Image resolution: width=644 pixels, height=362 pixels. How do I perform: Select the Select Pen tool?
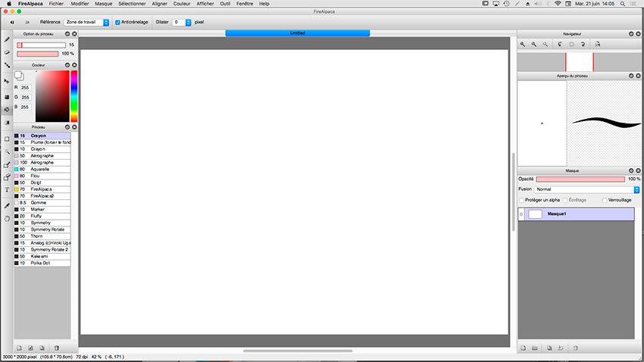pos(7,164)
